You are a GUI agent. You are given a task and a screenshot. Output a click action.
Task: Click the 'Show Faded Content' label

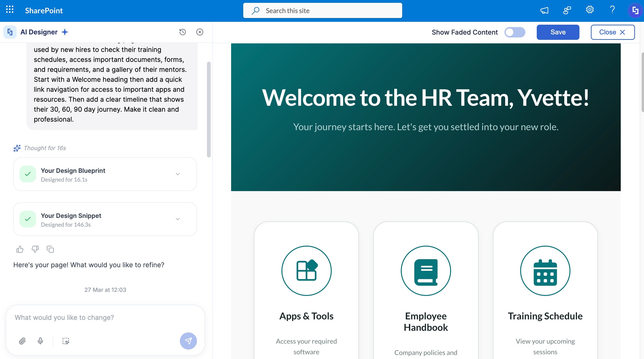[465, 32]
